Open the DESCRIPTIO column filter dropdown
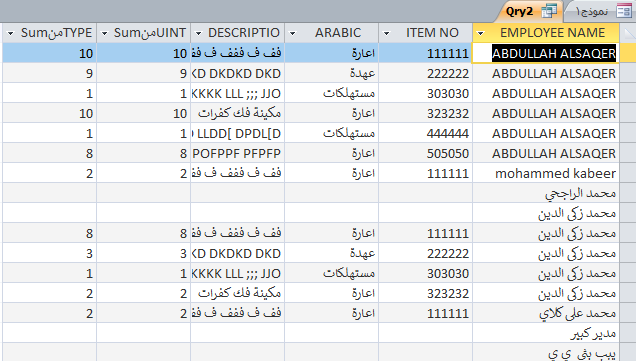 point(198,33)
